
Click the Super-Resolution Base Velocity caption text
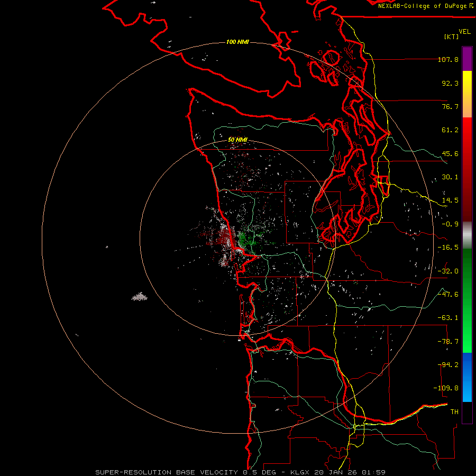[x=241, y=472]
